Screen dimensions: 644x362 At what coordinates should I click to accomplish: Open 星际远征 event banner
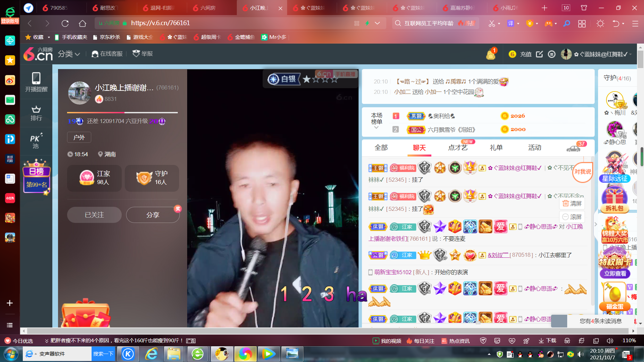tap(614, 167)
